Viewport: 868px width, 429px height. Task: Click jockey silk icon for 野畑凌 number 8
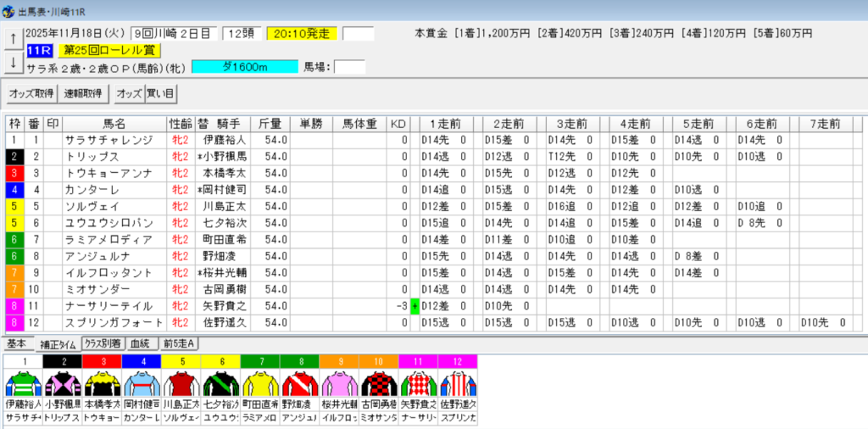point(300,383)
